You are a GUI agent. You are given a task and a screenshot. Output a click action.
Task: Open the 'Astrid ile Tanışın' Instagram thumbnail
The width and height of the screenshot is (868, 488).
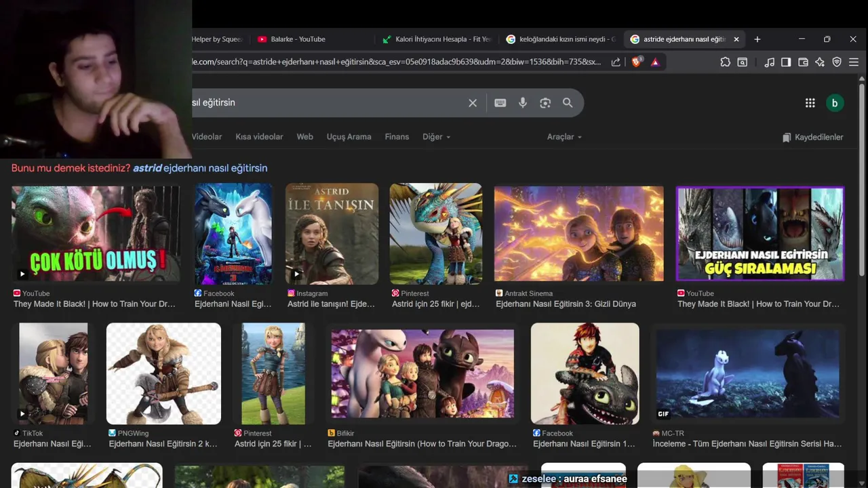point(332,234)
